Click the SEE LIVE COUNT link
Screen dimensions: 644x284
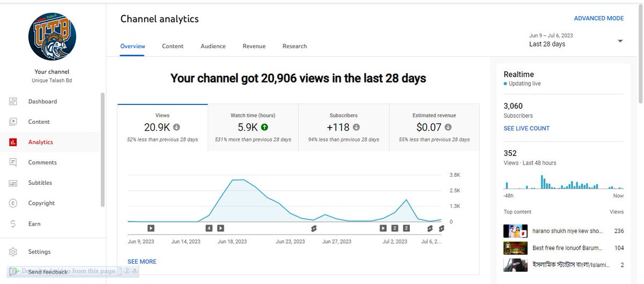point(526,128)
